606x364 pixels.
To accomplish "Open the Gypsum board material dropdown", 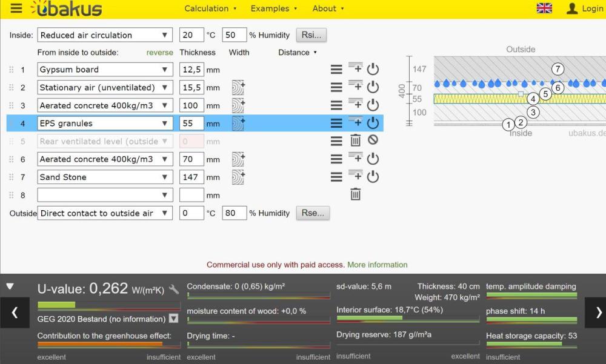I will point(105,70).
